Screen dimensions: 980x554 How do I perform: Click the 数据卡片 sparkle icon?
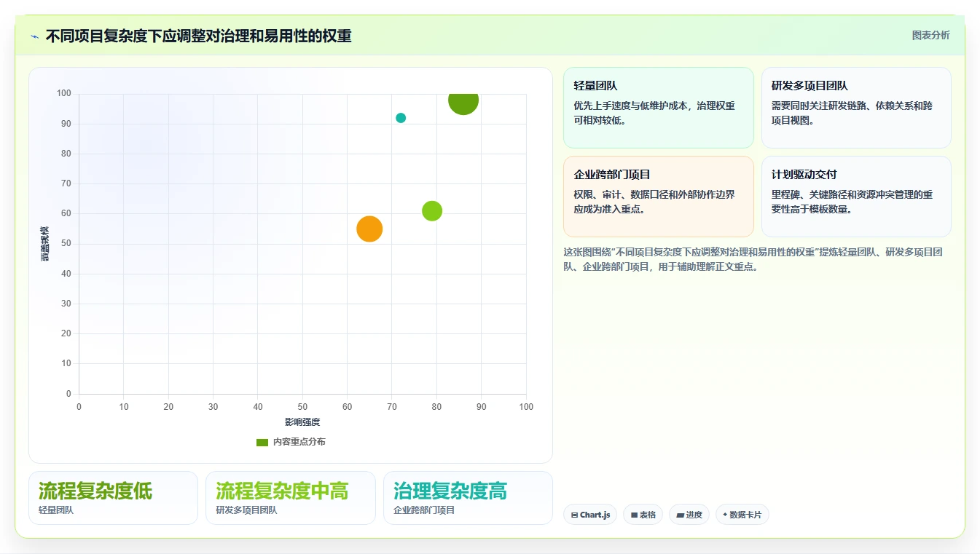725,515
